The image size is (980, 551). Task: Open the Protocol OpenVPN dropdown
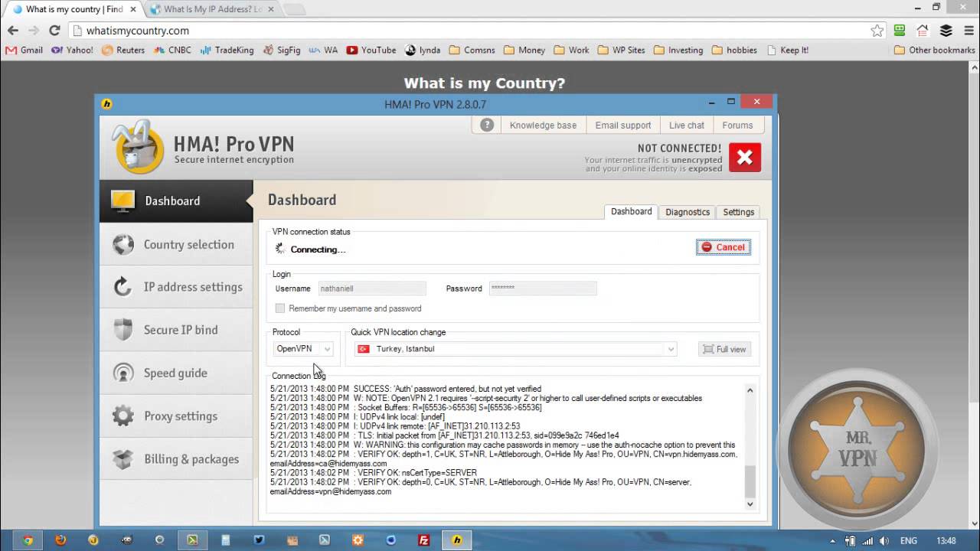[x=304, y=349]
